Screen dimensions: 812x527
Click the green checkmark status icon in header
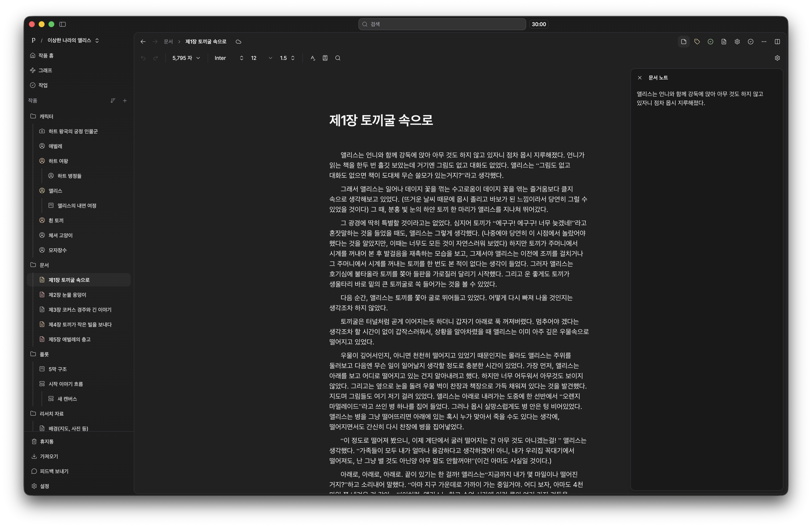point(710,41)
